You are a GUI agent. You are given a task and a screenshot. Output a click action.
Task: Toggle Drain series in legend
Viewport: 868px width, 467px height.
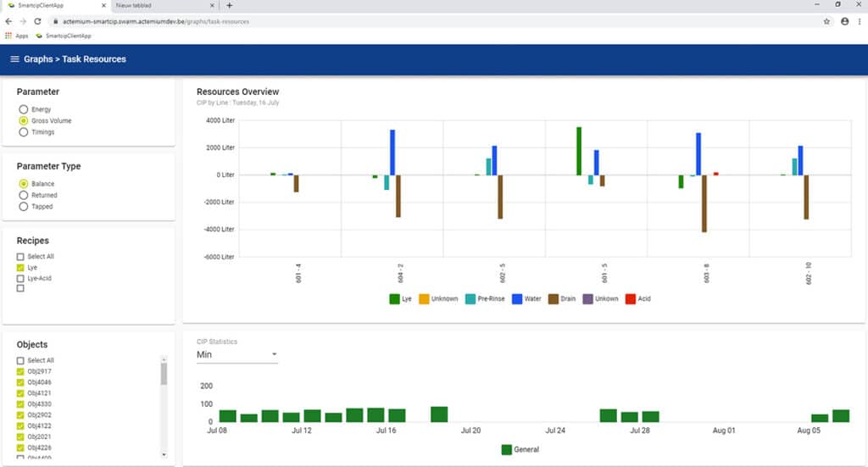click(562, 299)
